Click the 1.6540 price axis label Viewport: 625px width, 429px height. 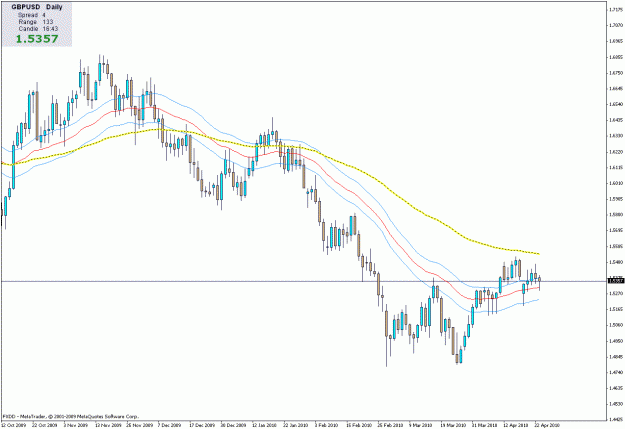pos(616,104)
